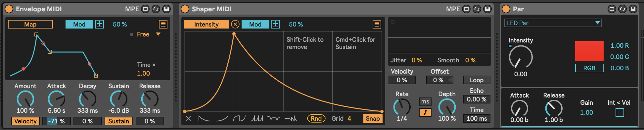Image resolution: width=644 pixels, height=130 pixels.
Task: Click the red color swatch
Action: (589, 51)
